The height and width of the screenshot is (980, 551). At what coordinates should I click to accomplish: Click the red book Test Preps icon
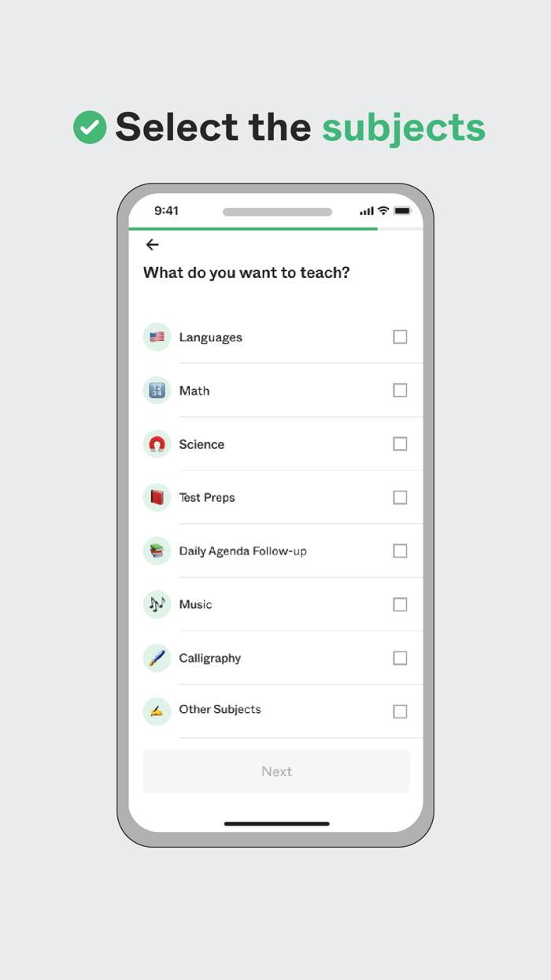click(157, 497)
